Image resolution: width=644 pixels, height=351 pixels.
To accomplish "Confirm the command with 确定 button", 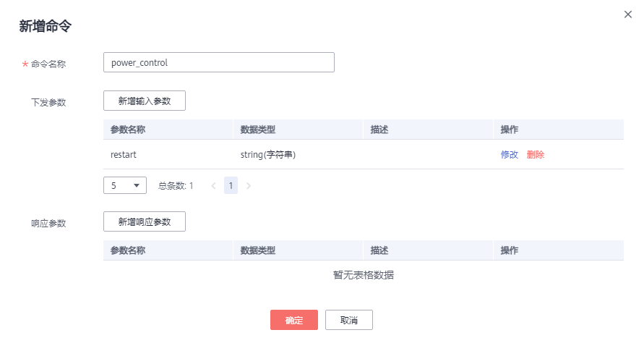I will coord(294,321).
